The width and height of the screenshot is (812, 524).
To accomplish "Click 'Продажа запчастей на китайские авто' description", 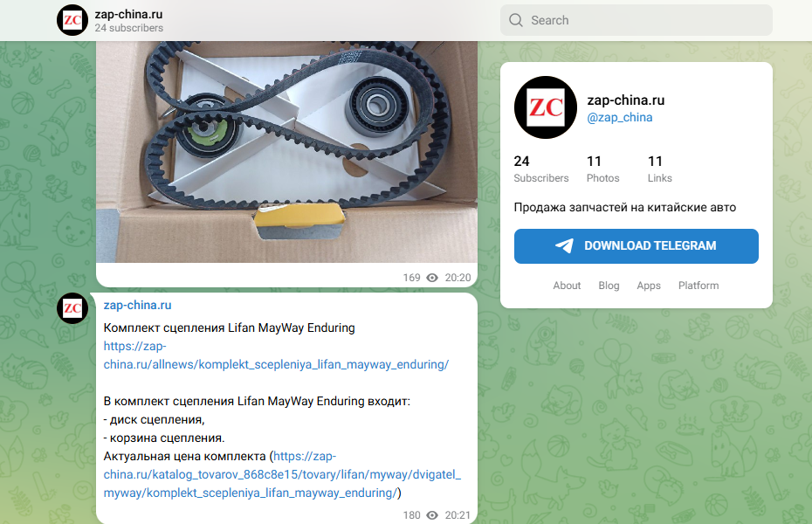I will pyautogui.click(x=624, y=207).
